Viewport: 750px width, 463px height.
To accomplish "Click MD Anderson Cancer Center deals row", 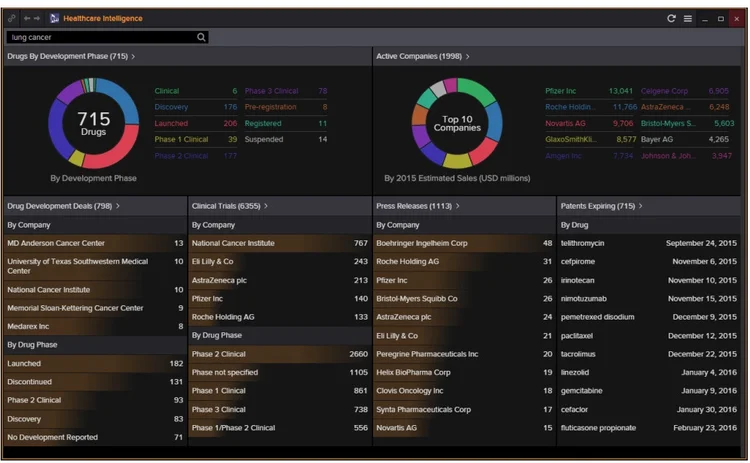I will tap(95, 243).
